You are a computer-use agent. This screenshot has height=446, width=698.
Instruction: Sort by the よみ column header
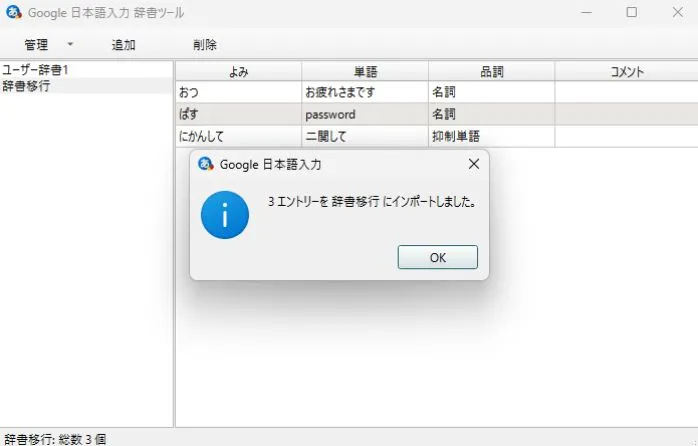pos(239,71)
